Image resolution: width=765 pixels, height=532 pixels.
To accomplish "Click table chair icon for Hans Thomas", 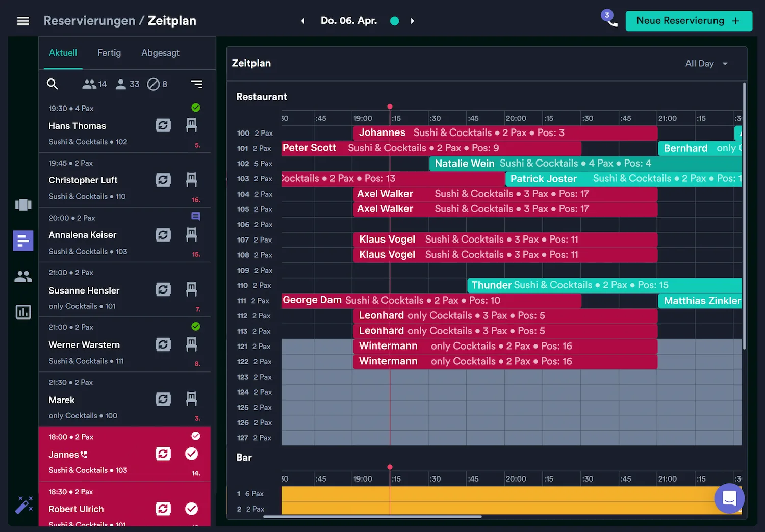I will [191, 125].
